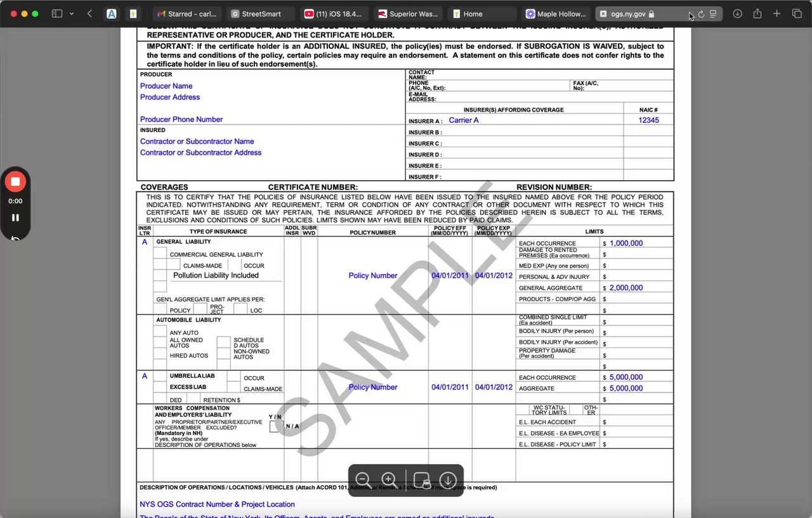Image resolution: width=812 pixels, height=518 pixels.
Task: Open the pinned tab with letter A
Action: pyautogui.click(x=112, y=13)
